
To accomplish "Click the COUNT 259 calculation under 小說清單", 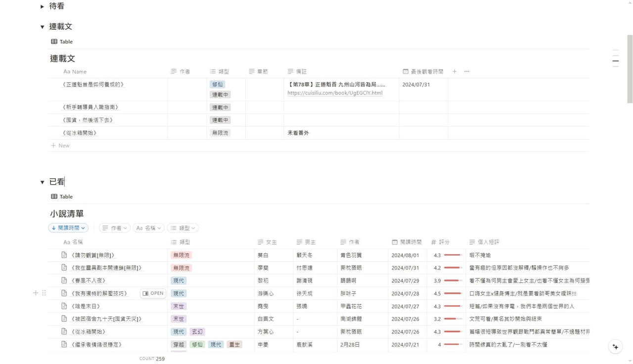I will [x=152, y=359].
